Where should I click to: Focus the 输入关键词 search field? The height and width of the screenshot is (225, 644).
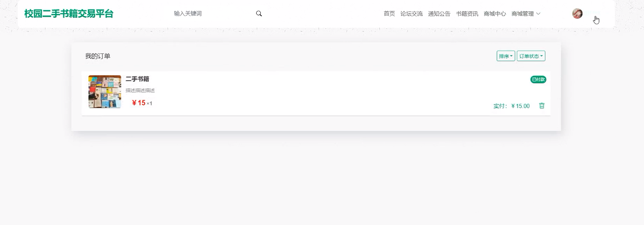(212, 13)
